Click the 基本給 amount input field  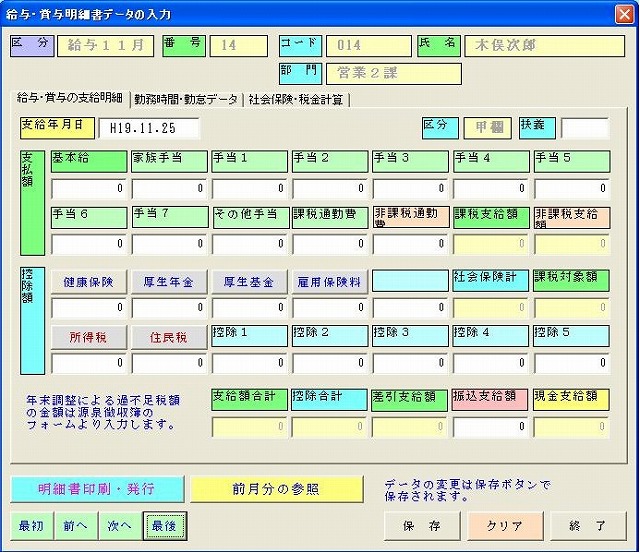point(89,188)
